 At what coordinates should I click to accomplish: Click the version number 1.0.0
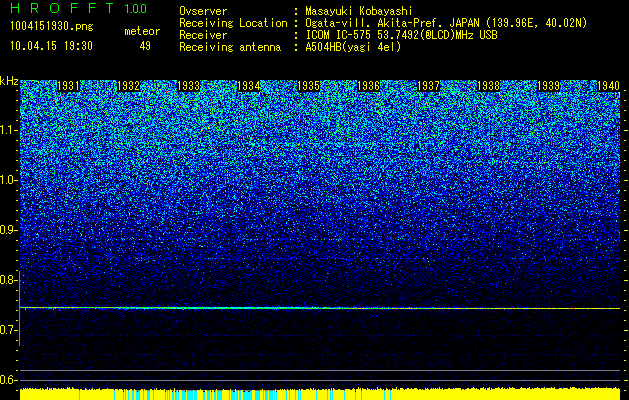pos(136,9)
